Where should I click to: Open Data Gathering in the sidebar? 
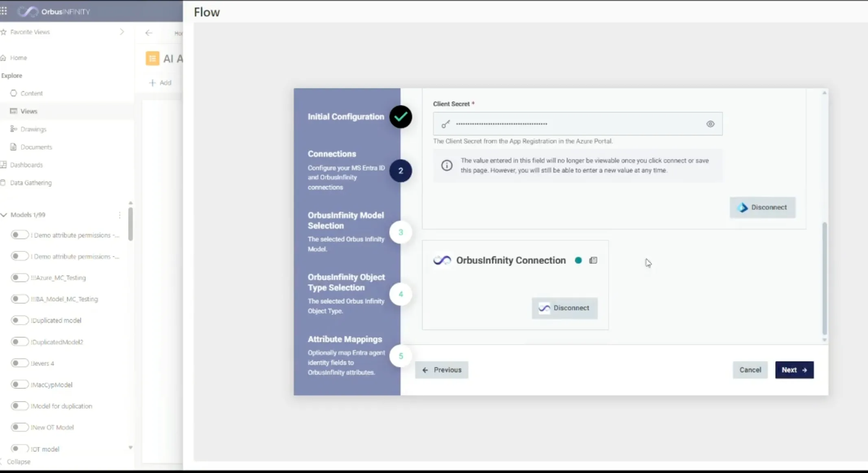pos(31,183)
